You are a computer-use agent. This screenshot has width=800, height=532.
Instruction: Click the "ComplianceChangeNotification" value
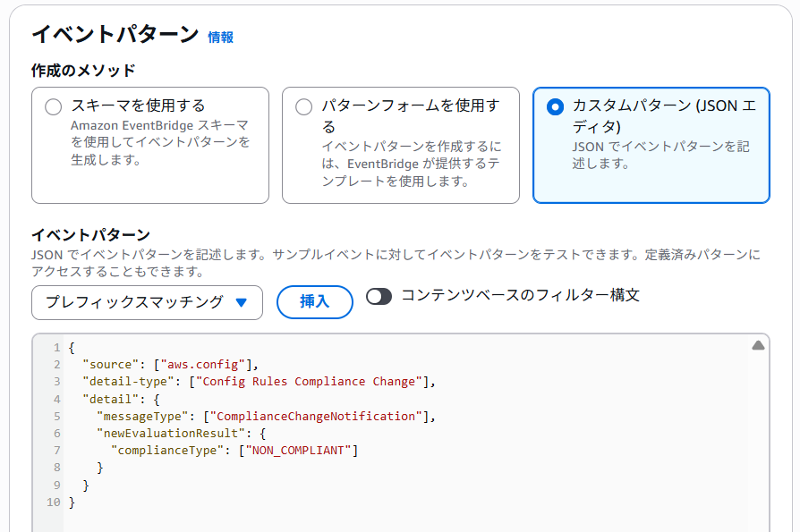[x=316, y=417]
